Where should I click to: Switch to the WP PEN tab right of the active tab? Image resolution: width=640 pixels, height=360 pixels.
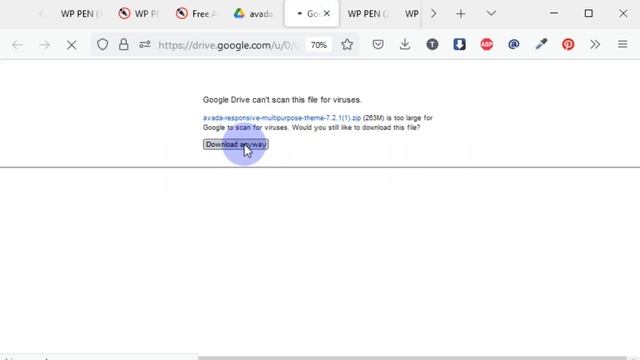pyautogui.click(x=369, y=14)
